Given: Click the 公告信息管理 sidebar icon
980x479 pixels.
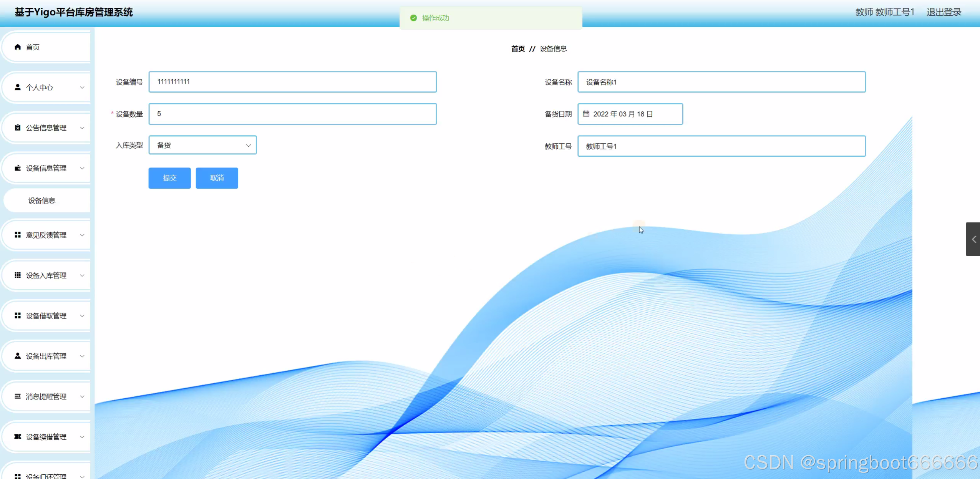Looking at the screenshot, I should [18, 128].
